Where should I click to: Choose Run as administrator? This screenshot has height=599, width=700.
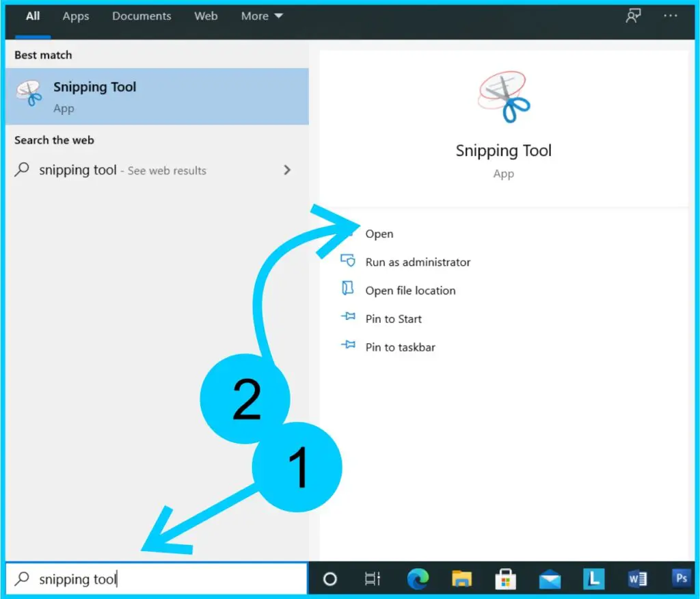click(418, 262)
